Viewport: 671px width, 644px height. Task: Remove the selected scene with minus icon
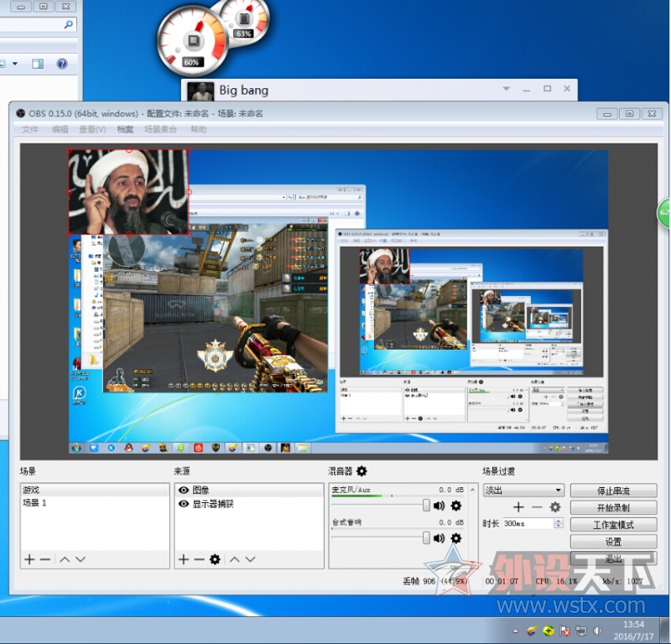point(45,559)
